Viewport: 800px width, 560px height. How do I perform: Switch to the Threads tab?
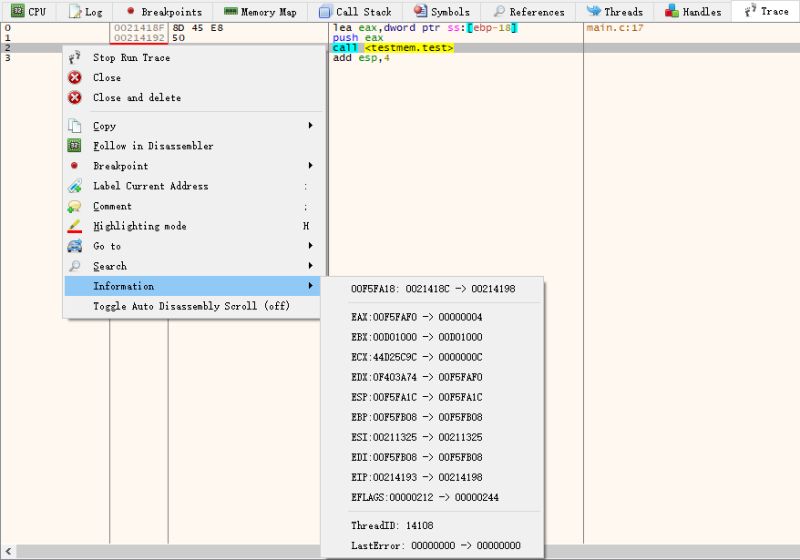tap(614, 11)
